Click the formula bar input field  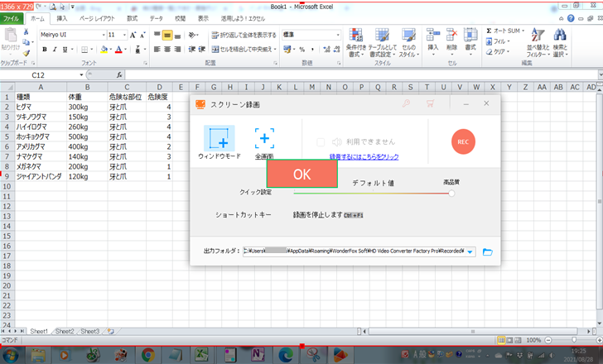(x=361, y=75)
